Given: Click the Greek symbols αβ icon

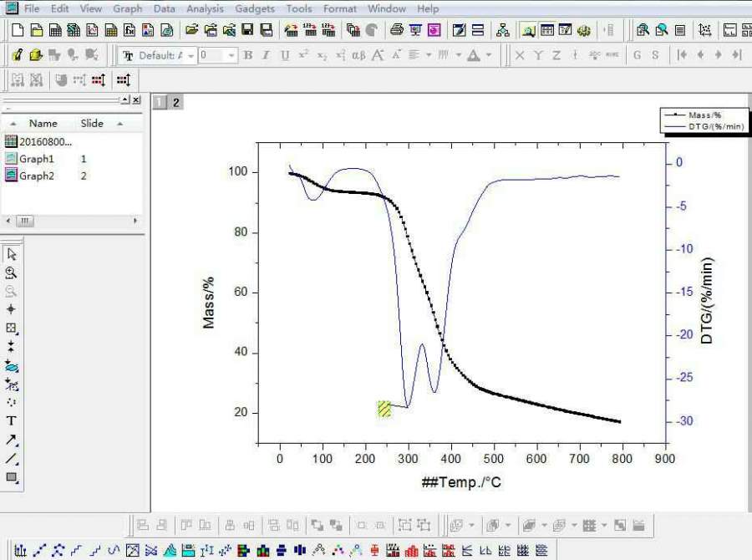Looking at the screenshot, I should pyautogui.click(x=358, y=55).
